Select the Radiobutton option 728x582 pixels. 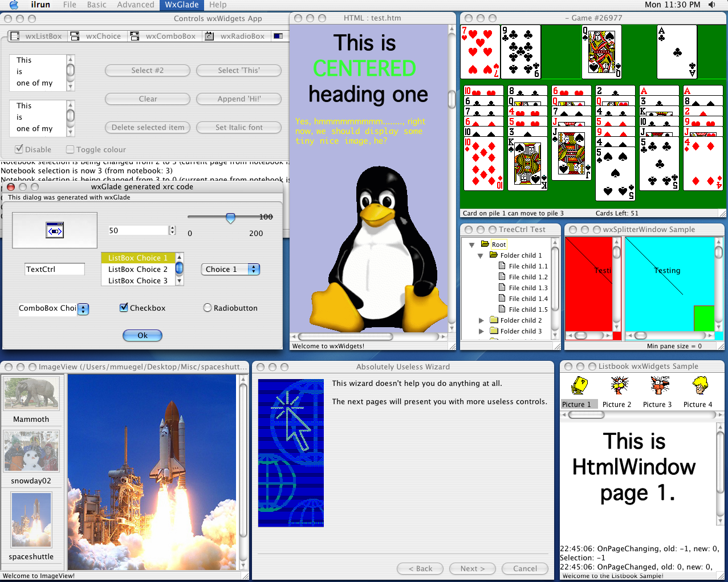[x=208, y=308]
